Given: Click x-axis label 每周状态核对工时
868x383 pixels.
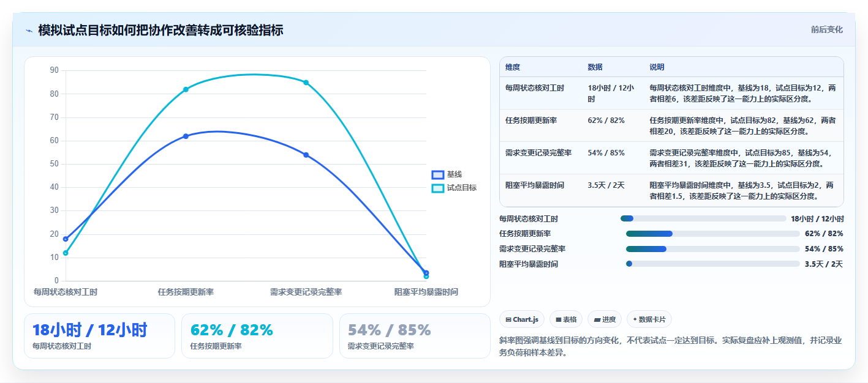Looking at the screenshot, I should (x=66, y=292).
